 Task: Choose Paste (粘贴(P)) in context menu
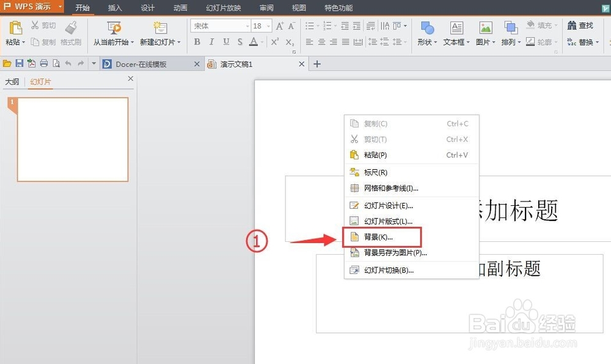(x=411, y=155)
